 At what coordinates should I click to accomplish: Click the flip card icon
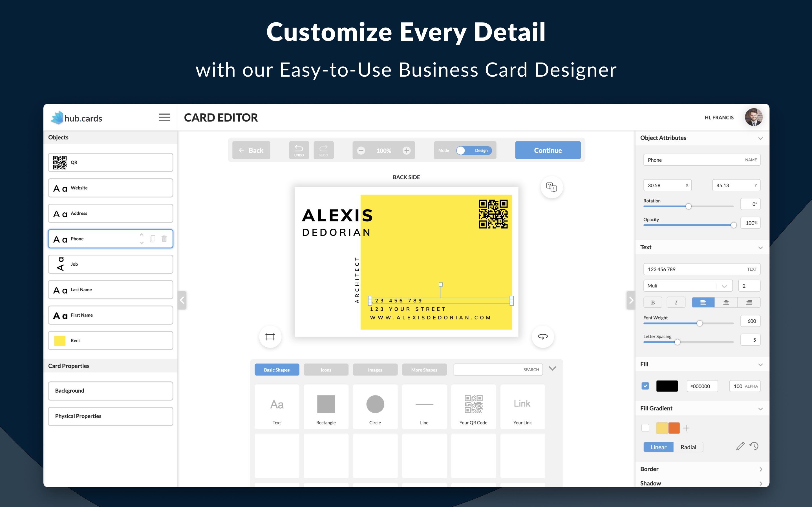tap(542, 336)
